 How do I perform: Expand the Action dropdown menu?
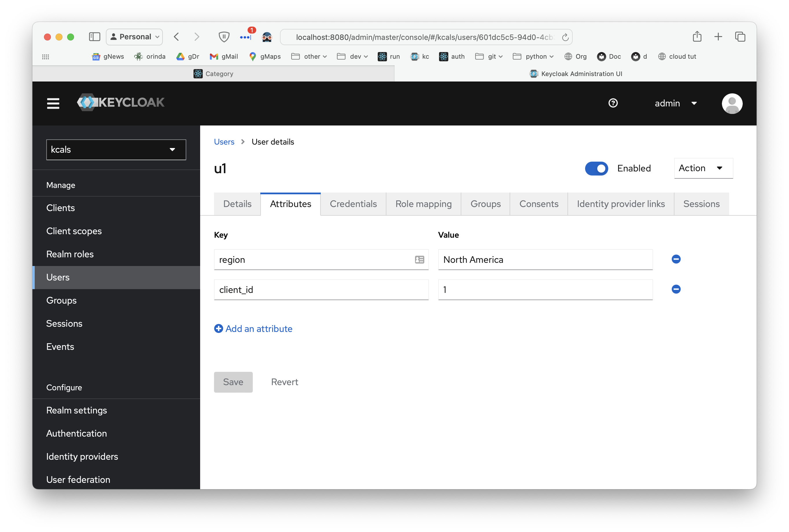click(x=703, y=168)
